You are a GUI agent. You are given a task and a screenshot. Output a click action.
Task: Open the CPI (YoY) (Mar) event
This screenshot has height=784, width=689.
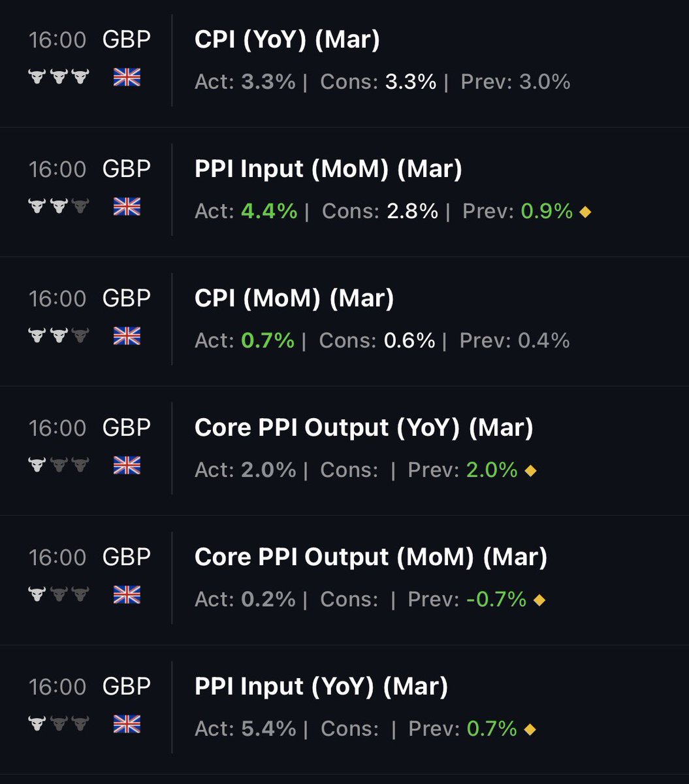[x=287, y=40]
